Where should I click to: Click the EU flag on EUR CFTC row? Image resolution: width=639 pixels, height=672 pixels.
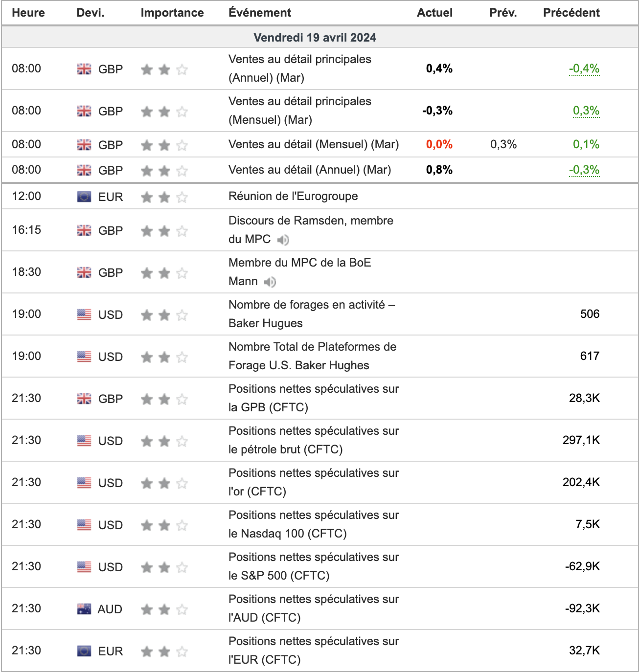pos(84,651)
